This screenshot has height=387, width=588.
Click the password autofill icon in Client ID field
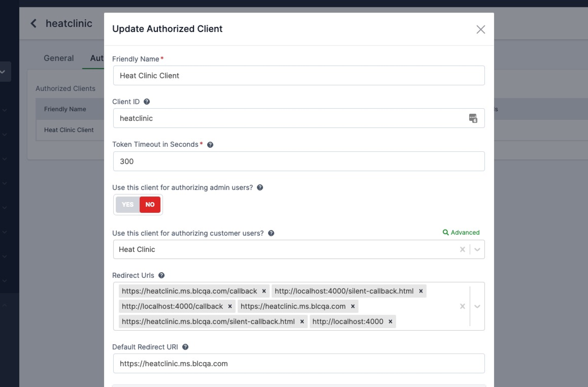point(473,117)
